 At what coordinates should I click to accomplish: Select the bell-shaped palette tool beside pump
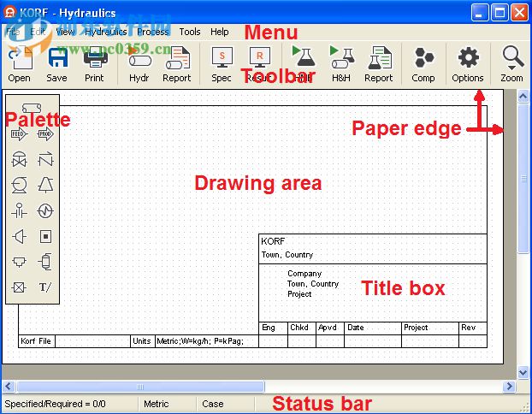(45, 186)
